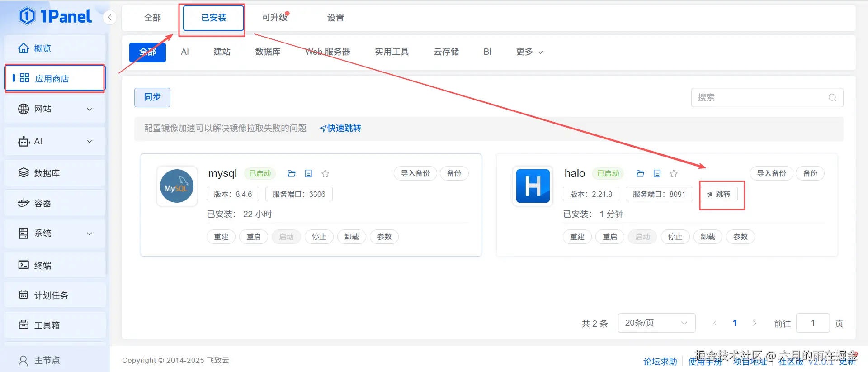Image resolution: width=868 pixels, height=372 pixels.
Task: Follow the 快速跳转 link
Action: [340, 129]
